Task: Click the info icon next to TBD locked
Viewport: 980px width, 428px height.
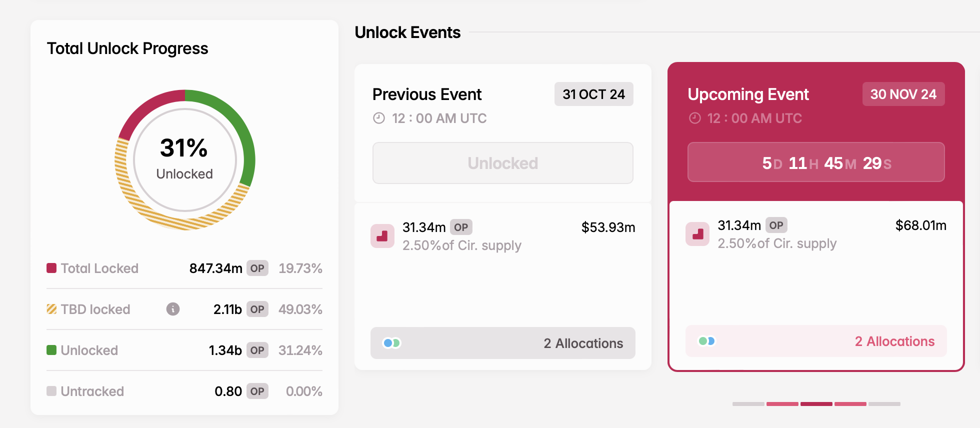Action: (173, 309)
